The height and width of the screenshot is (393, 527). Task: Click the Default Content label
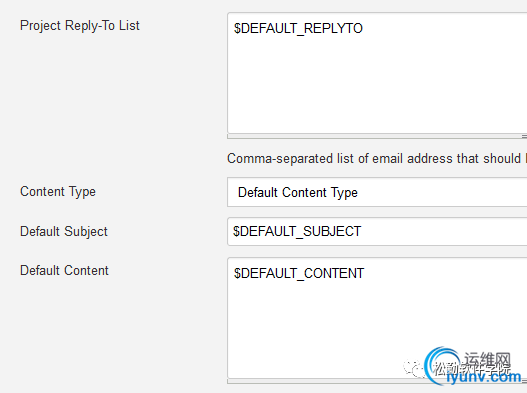[64, 271]
